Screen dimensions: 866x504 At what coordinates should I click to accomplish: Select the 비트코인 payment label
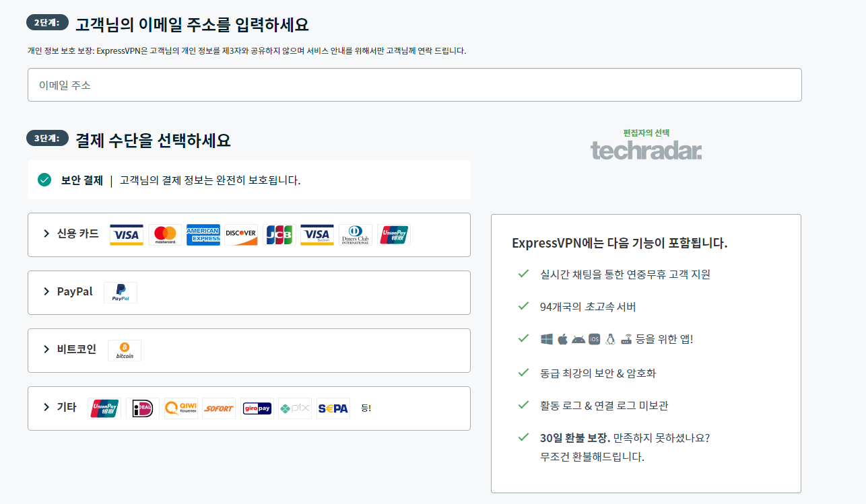point(77,349)
